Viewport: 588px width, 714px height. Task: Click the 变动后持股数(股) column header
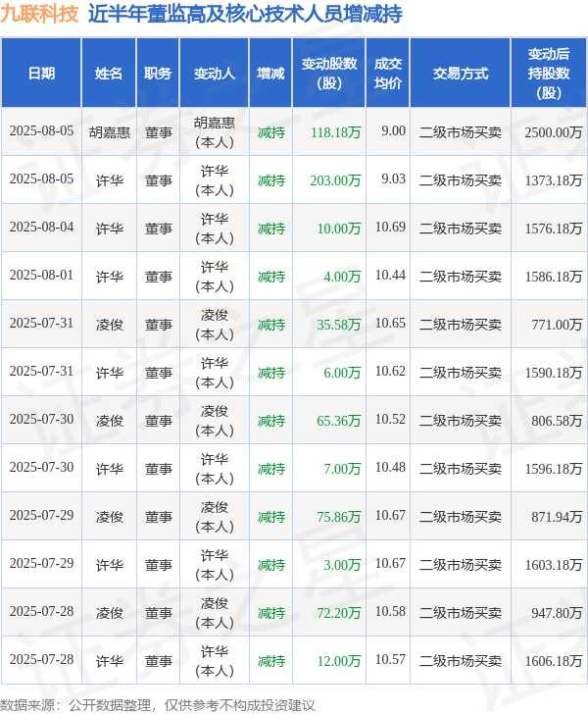(x=549, y=74)
